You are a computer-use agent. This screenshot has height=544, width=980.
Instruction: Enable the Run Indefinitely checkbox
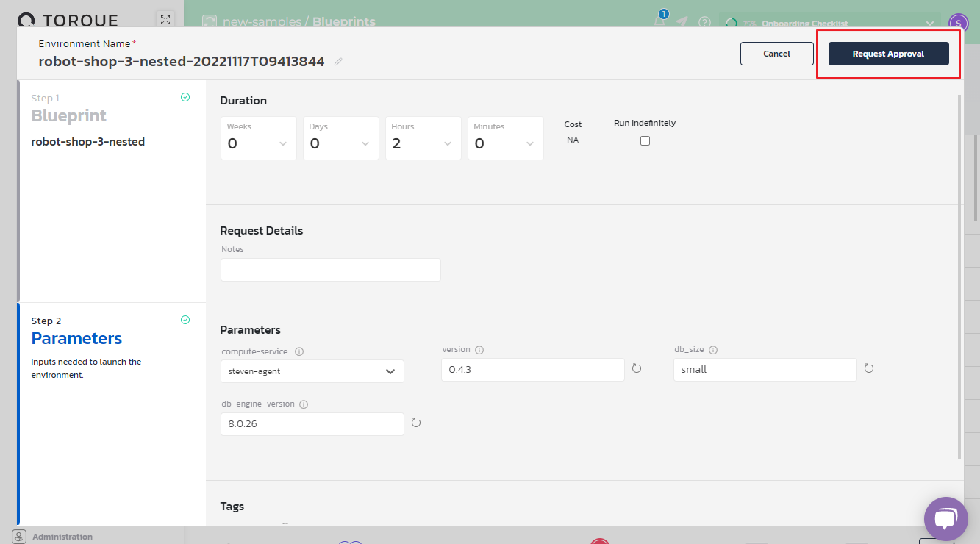[645, 140]
